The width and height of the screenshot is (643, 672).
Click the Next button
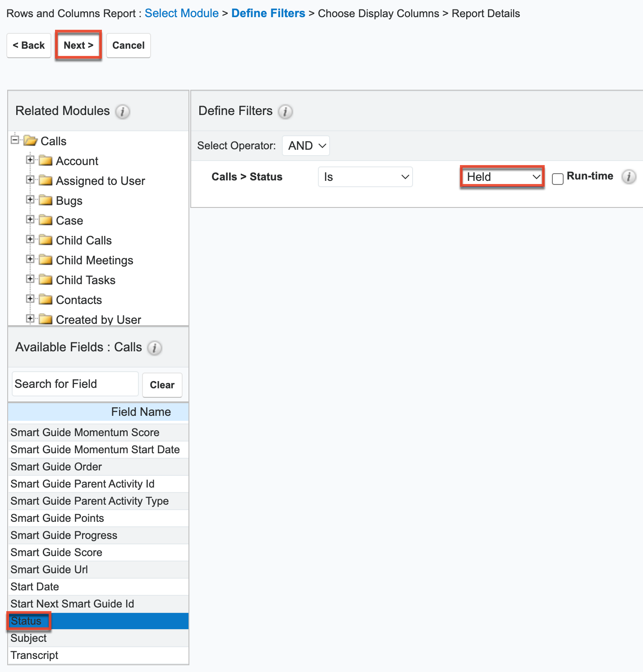pyautogui.click(x=78, y=45)
